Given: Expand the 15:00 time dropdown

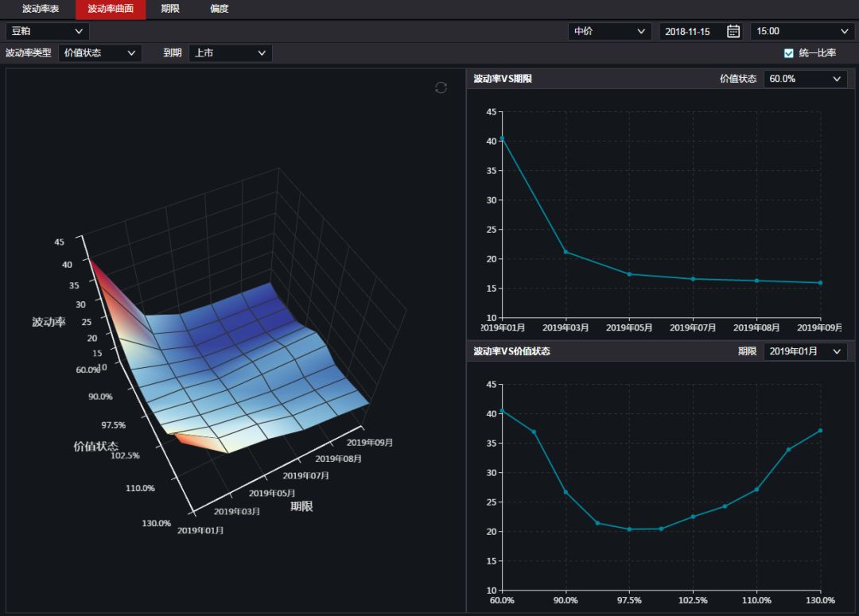Looking at the screenshot, I should [x=802, y=31].
